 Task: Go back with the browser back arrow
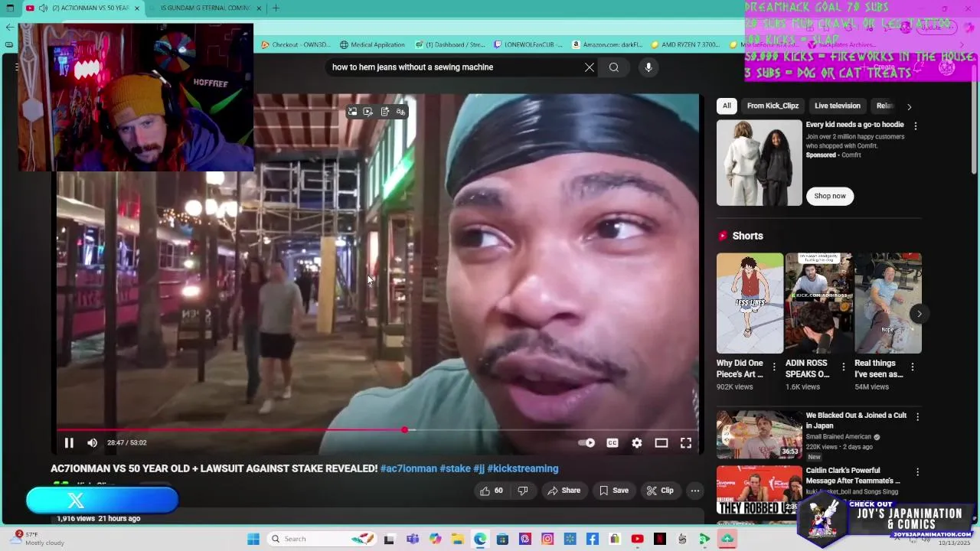tap(10, 27)
